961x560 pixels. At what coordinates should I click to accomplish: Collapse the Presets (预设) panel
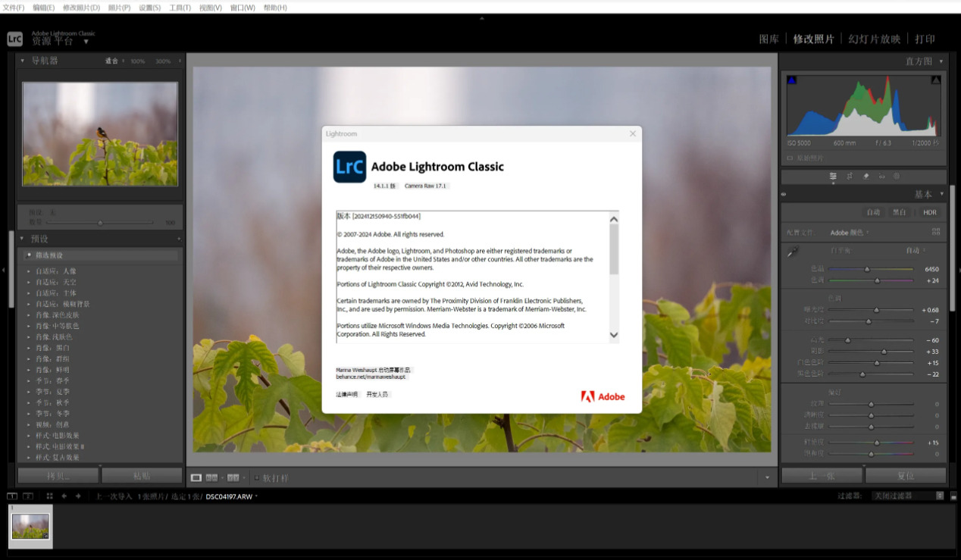coord(22,239)
